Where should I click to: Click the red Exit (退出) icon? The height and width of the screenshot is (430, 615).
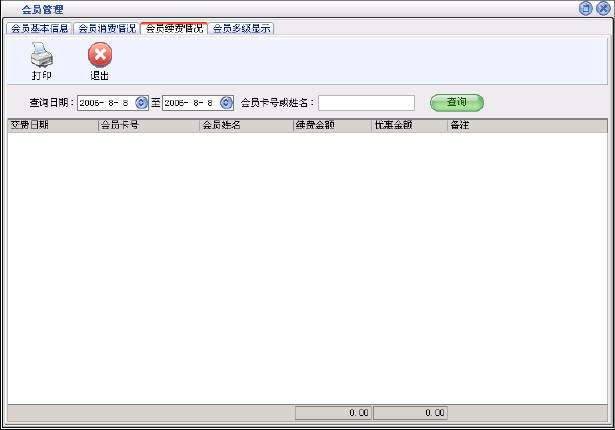100,57
